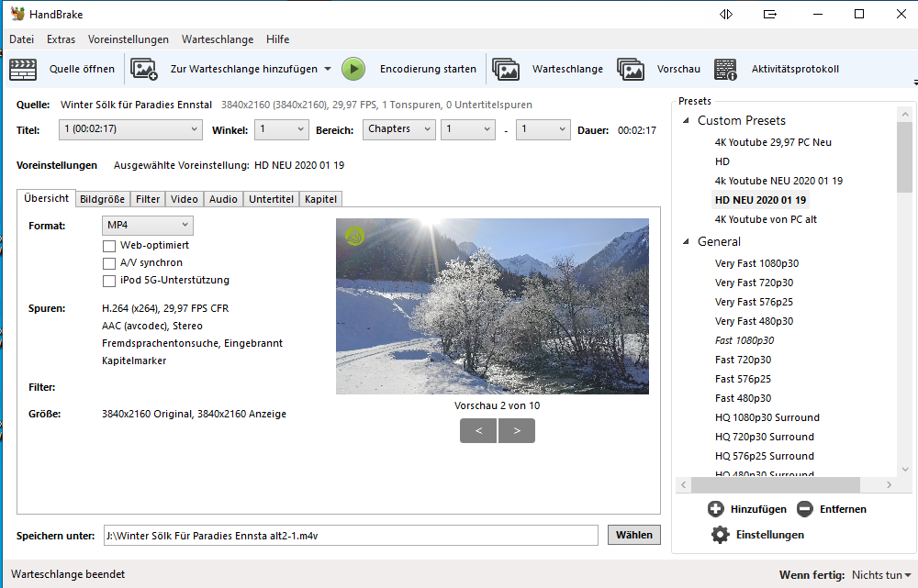This screenshot has height=588, width=918.
Task: Click the Speichern unter path field
Action: [351, 536]
